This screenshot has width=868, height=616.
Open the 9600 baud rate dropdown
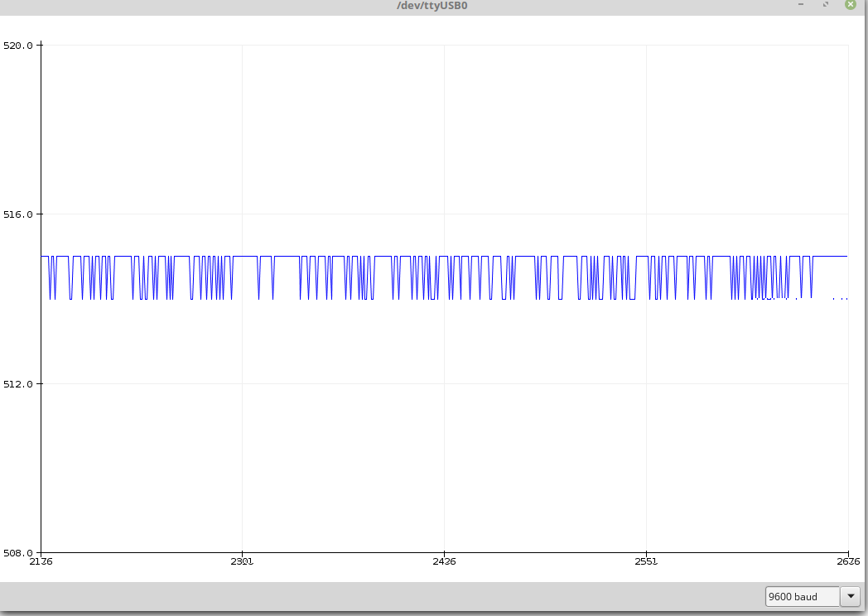(x=812, y=597)
